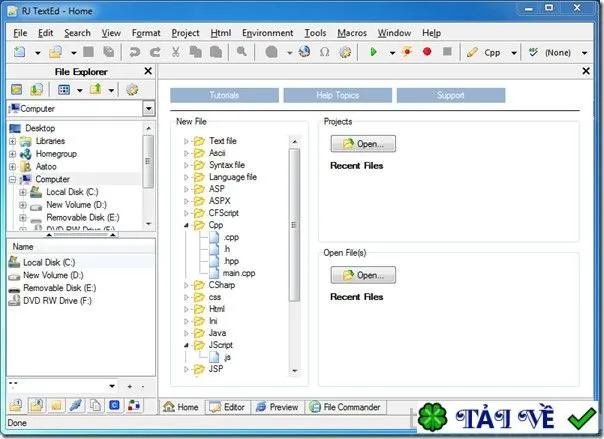Image resolution: width=604 pixels, height=439 pixels.
Task: Open the Omega special characters icon
Action: [x=324, y=52]
